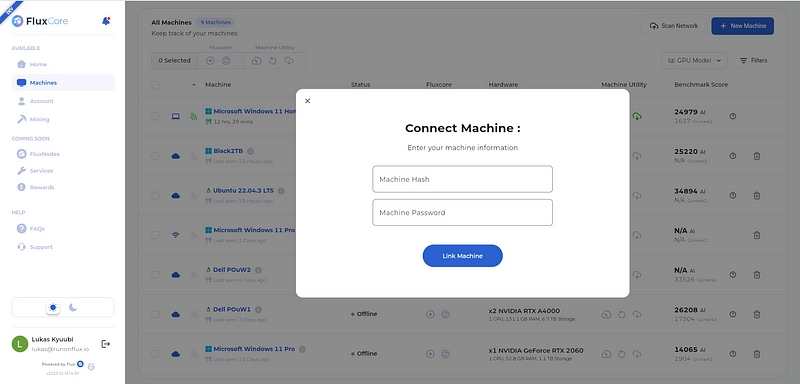
Task: Click the delete trash icon for Dell POuW2
Action: click(757, 274)
